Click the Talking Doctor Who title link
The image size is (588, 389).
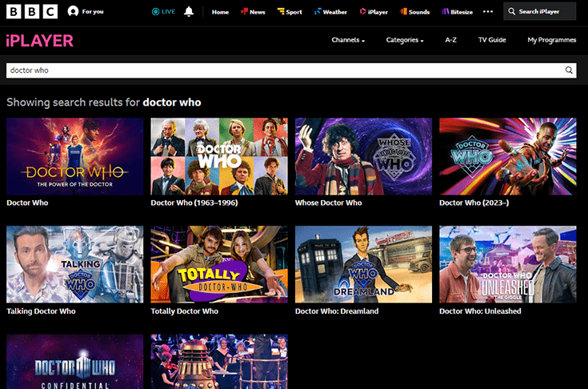41,311
